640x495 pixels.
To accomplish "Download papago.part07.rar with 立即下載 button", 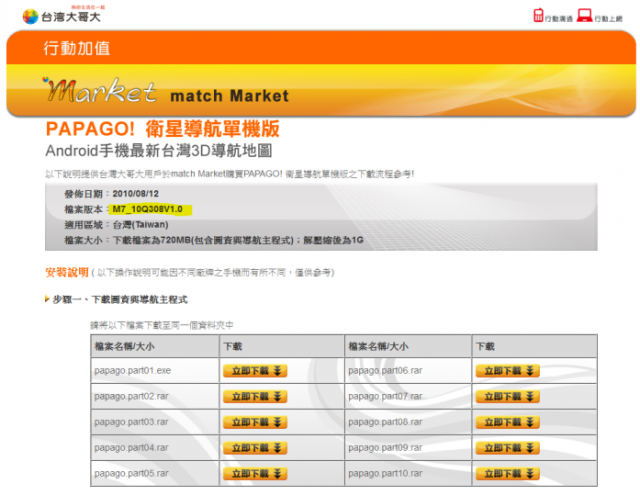I will coord(507,396).
